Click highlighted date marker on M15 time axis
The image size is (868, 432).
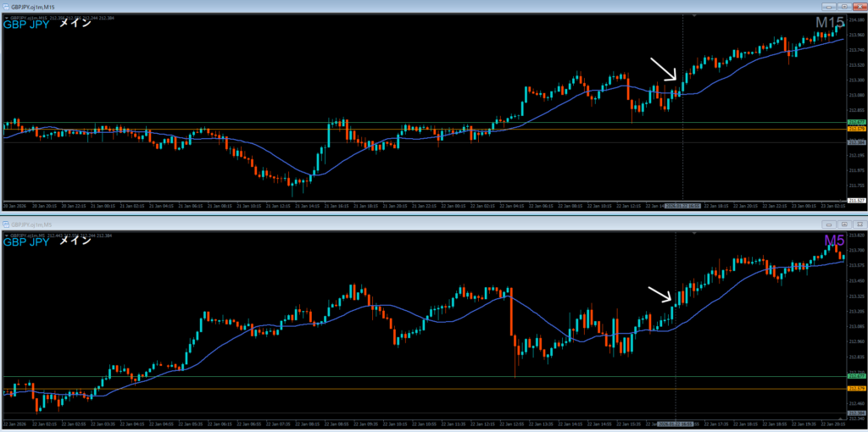coord(682,205)
